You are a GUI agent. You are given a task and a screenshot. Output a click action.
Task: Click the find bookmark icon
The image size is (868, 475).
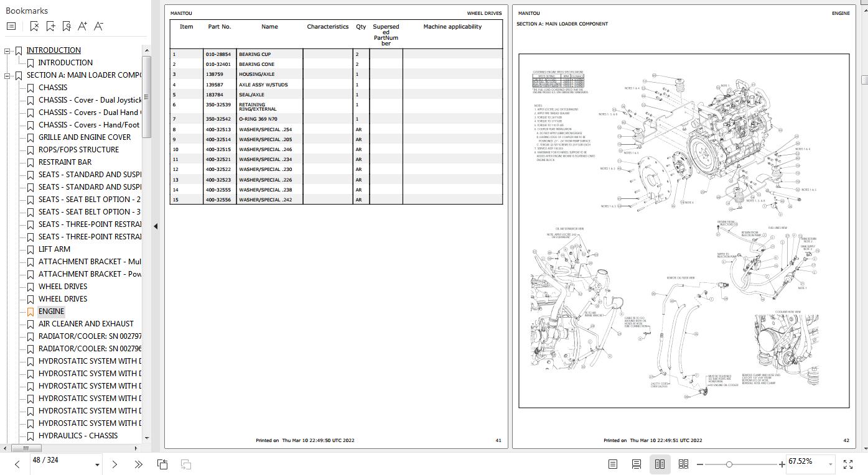(x=67, y=26)
